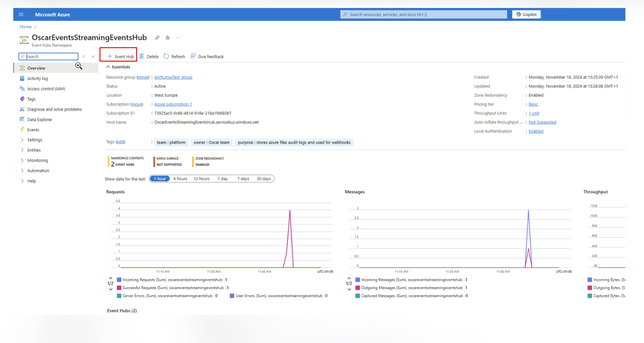Add a new Event Hub
This screenshot has height=343, width=644.
click(x=120, y=56)
